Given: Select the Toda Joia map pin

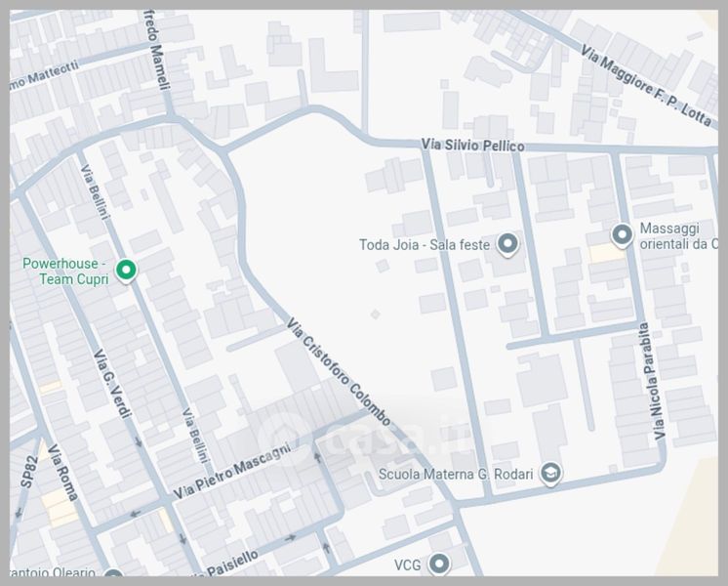Looking at the screenshot, I should click(x=506, y=244).
